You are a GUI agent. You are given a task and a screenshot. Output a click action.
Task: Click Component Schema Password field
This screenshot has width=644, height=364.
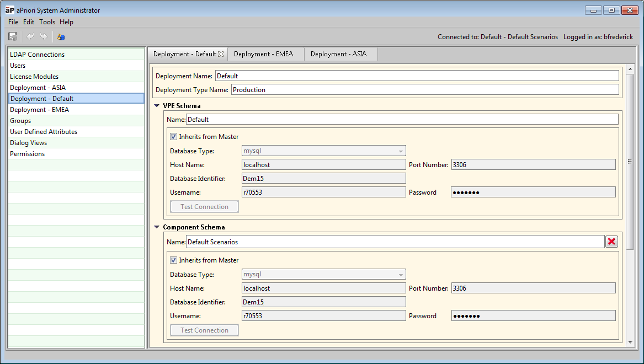[x=534, y=315]
